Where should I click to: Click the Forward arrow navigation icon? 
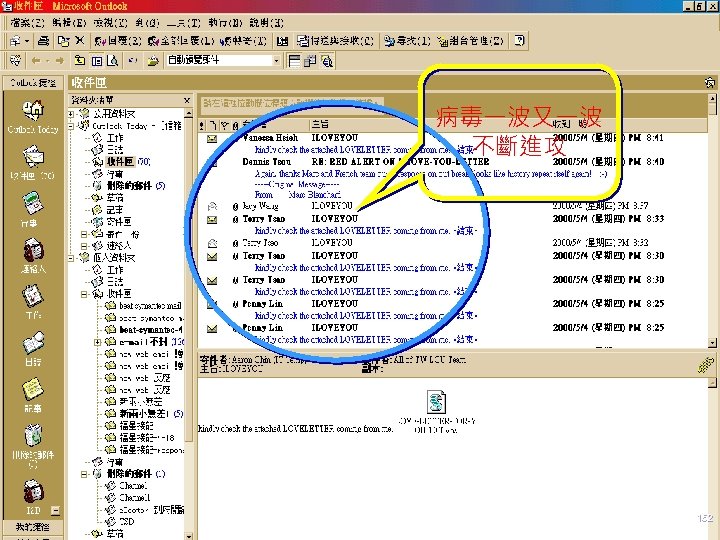pyautogui.click(x=59, y=61)
